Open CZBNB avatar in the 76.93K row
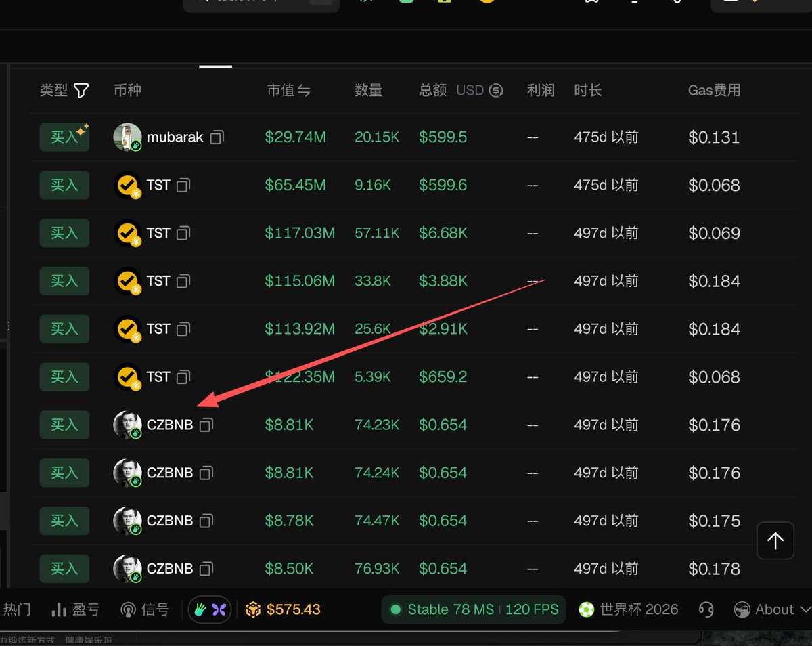Viewport: 812px width, 646px height. click(127, 569)
